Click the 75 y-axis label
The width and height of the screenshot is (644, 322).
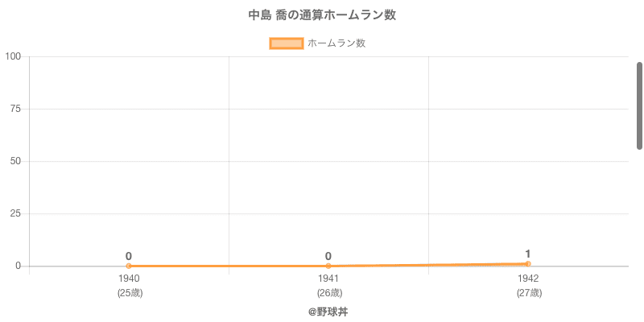tap(15, 109)
